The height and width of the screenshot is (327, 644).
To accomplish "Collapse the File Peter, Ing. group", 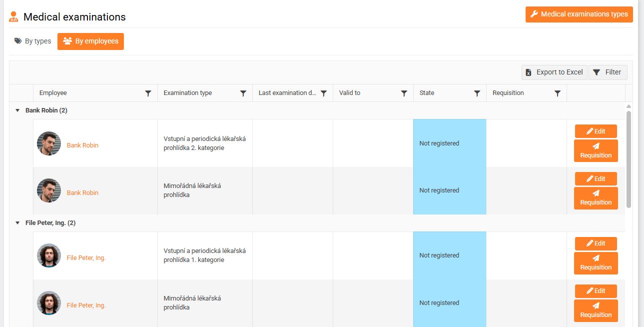I will click(17, 223).
